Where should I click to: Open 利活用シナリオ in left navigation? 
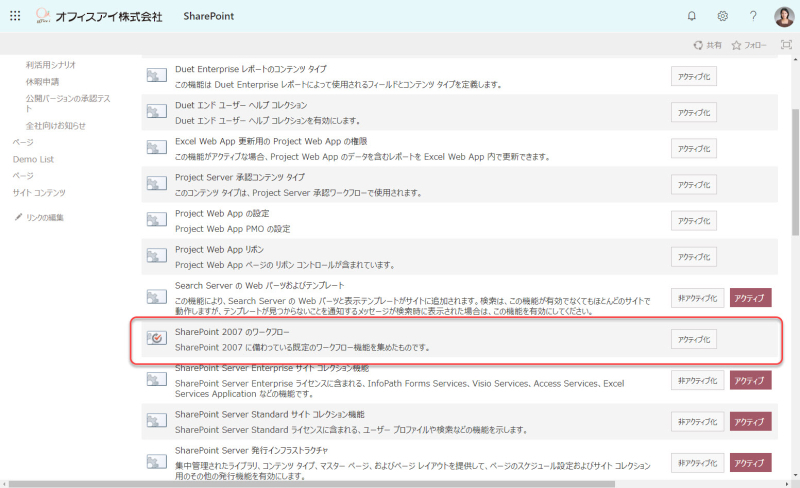[x=51, y=65]
